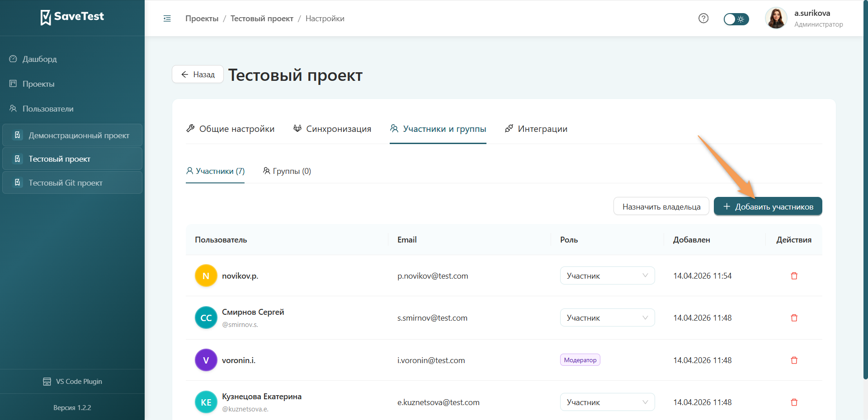Click email p.novikov@test.com
Image resolution: width=868 pixels, height=420 pixels.
pyautogui.click(x=433, y=276)
